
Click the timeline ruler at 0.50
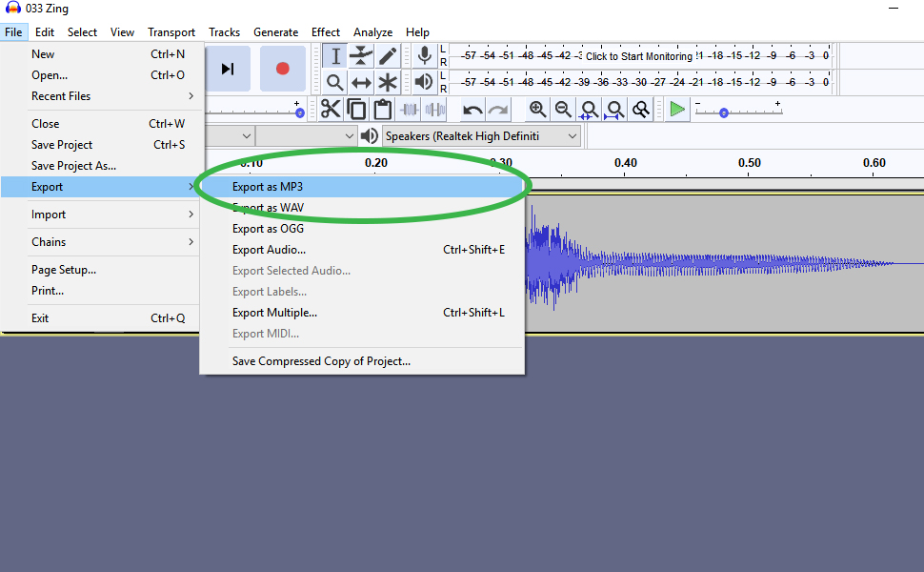(x=749, y=163)
